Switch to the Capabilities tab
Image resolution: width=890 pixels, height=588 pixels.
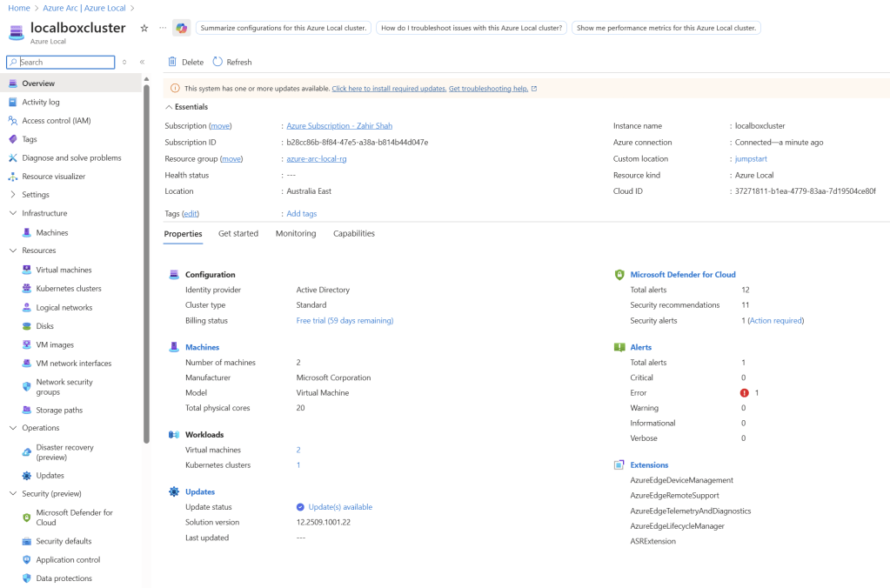click(x=353, y=233)
